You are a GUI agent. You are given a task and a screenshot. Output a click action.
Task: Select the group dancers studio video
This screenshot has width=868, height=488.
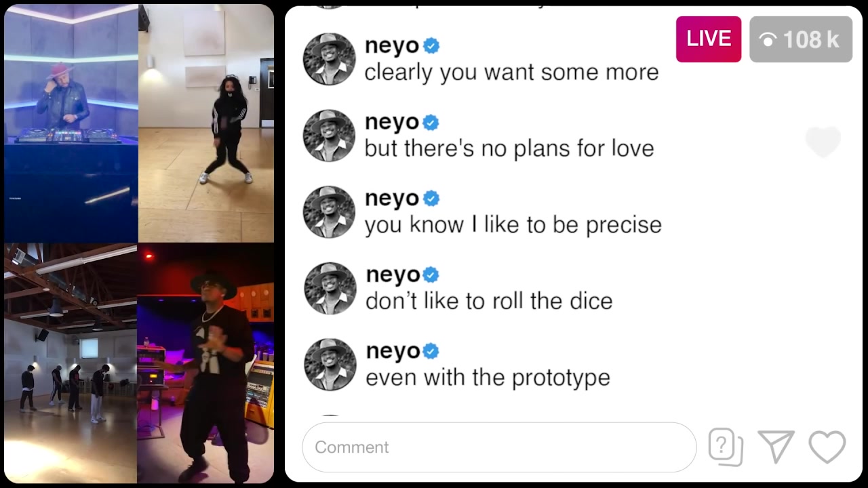[x=71, y=363]
